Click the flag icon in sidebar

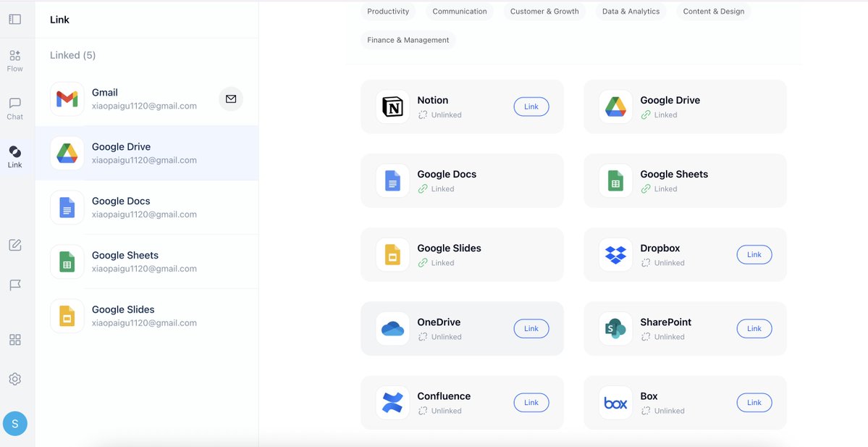(x=15, y=285)
